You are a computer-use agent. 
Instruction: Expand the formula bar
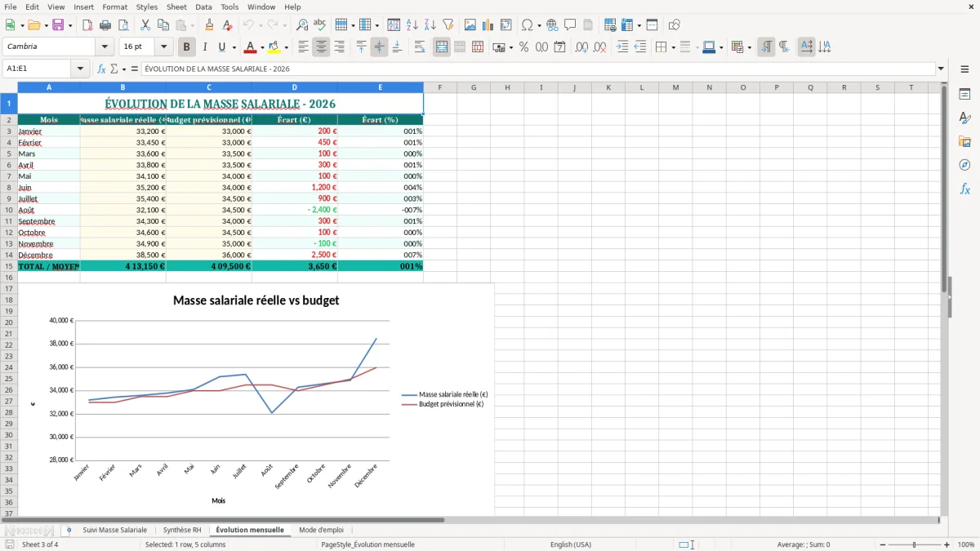941,69
